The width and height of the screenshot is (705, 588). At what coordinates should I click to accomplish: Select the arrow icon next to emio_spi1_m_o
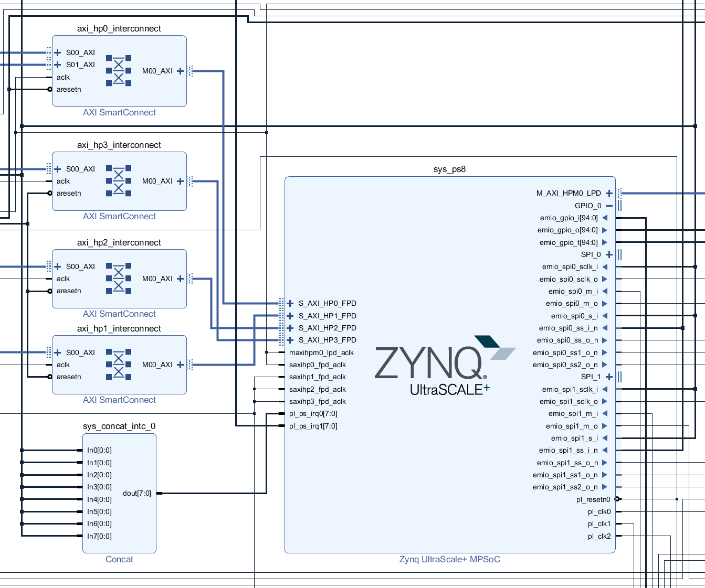(605, 426)
